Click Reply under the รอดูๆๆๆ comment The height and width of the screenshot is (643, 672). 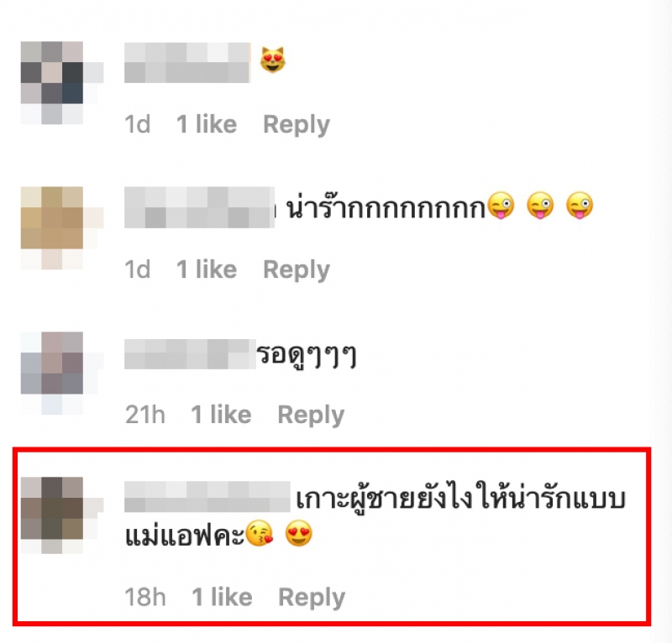(x=311, y=416)
